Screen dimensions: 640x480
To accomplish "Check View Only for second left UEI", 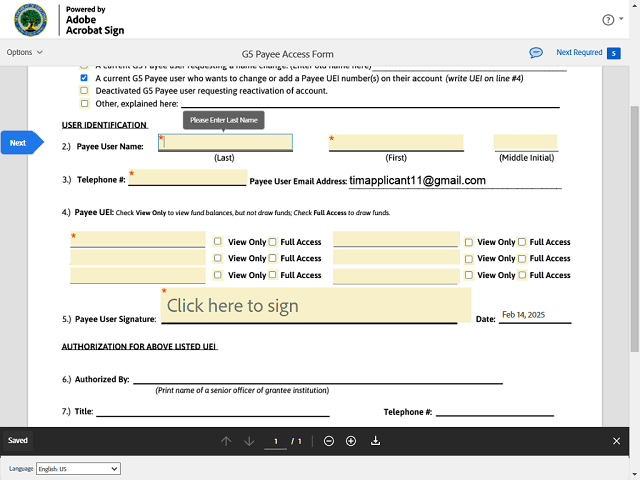I will click(x=218, y=258).
